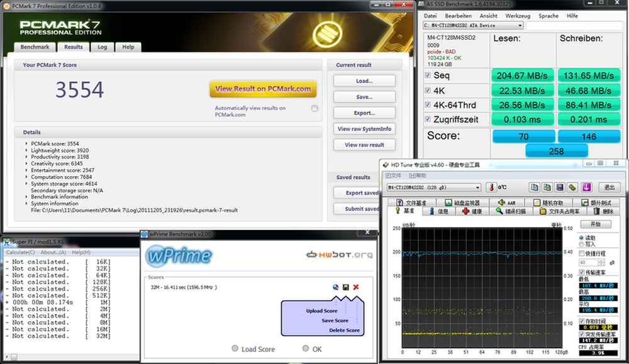This screenshot has height=364, width=629.
Task: Open HD Tune 额外测试 extra tests tab
Action: (x=597, y=203)
